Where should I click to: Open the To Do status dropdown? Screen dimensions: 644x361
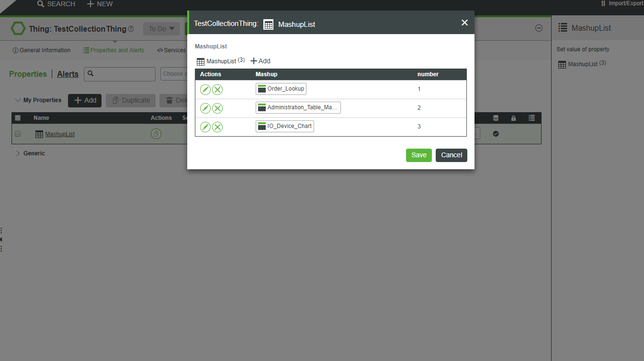(x=161, y=29)
